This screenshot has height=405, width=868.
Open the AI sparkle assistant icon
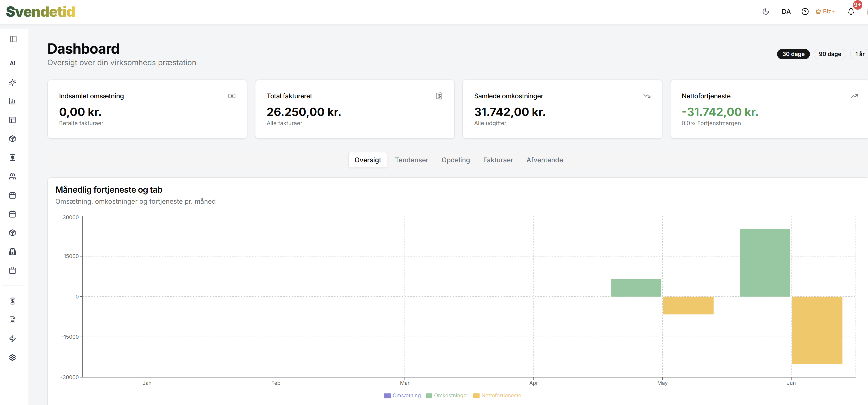pos(12,82)
